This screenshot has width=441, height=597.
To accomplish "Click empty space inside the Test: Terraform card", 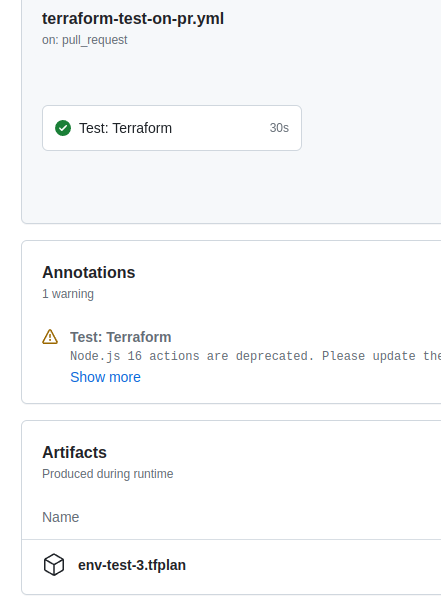I will tap(221, 128).
